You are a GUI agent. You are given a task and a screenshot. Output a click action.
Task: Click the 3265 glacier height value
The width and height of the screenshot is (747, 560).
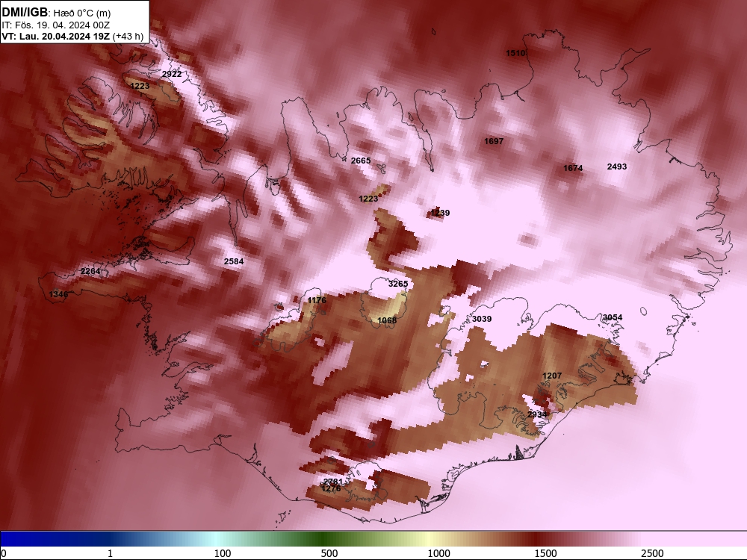point(398,284)
